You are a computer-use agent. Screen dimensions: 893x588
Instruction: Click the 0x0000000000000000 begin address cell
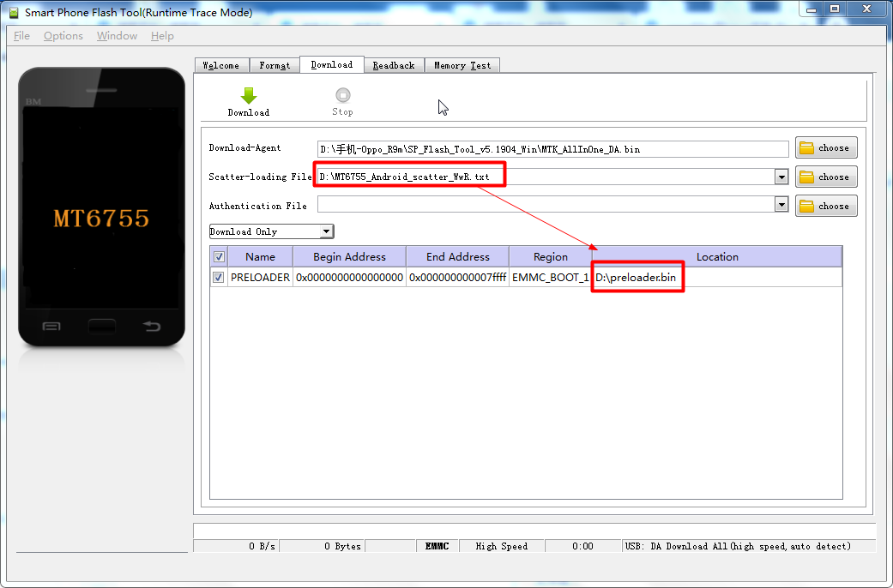point(349,277)
